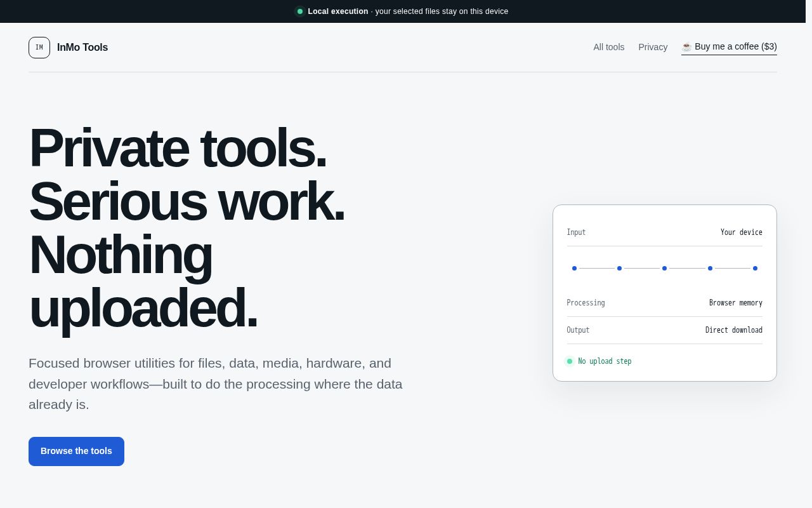Viewport: 812px width, 508px height.
Task: Click the Focused browser utilities description paragraph
Action: (x=216, y=384)
